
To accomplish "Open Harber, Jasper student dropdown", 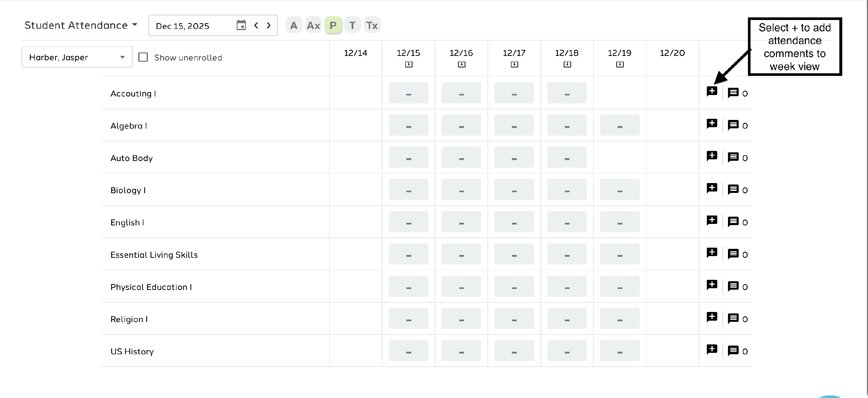I will pyautogui.click(x=77, y=57).
